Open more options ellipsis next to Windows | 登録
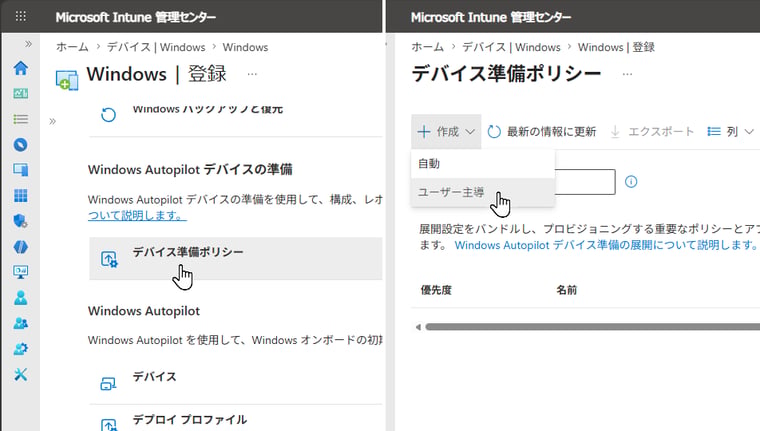 (252, 74)
